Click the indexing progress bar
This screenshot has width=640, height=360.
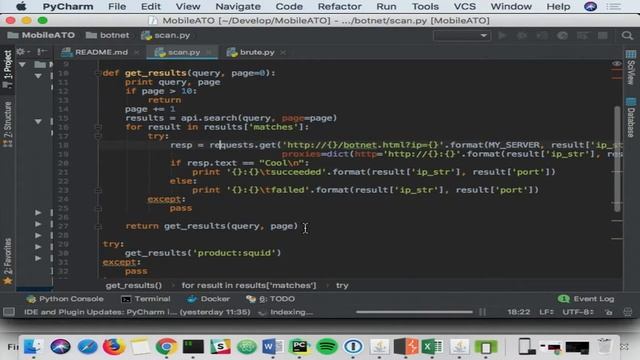(x=414, y=312)
